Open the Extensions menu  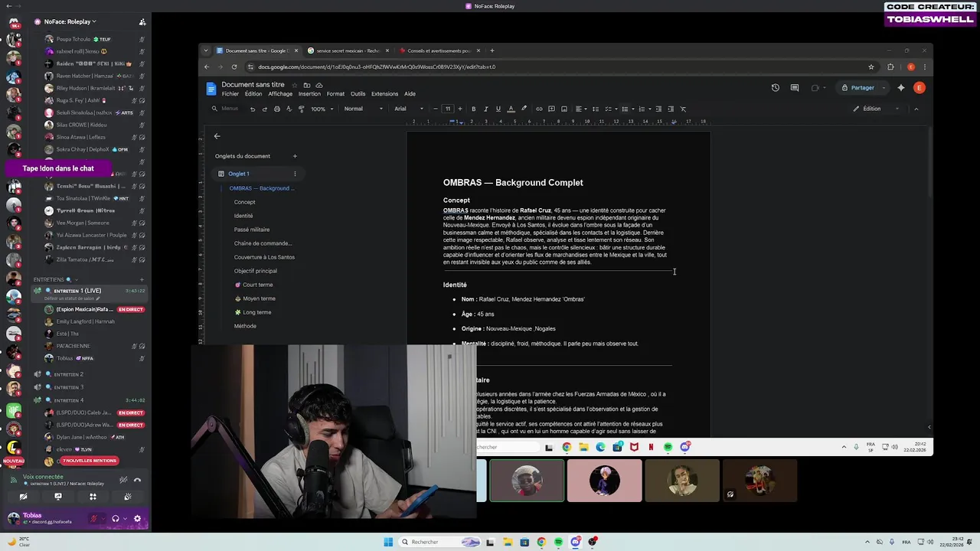pos(384,94)
